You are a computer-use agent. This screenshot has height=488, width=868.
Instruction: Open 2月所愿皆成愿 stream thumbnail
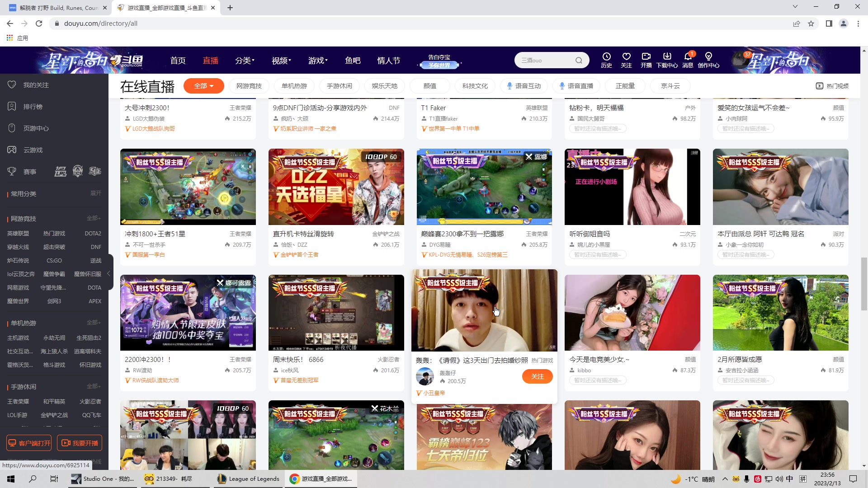(781, 313)
